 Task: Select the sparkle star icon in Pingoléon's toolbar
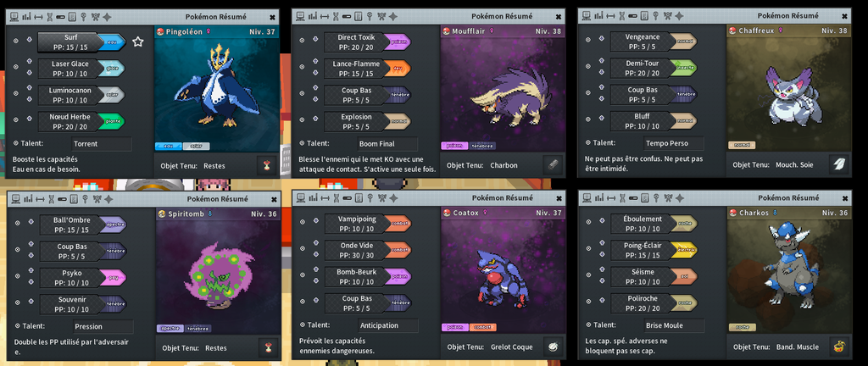tap(108, 17)
